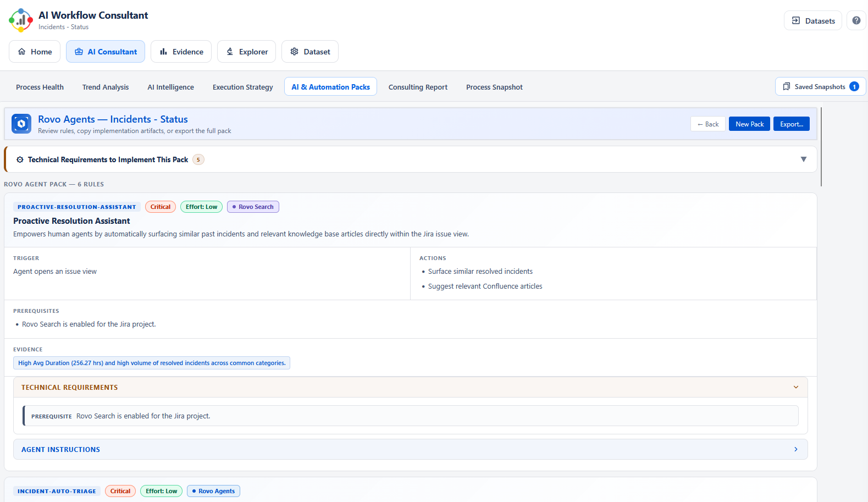Click 'Surface similar resolved incidents' action

[480, 271]
